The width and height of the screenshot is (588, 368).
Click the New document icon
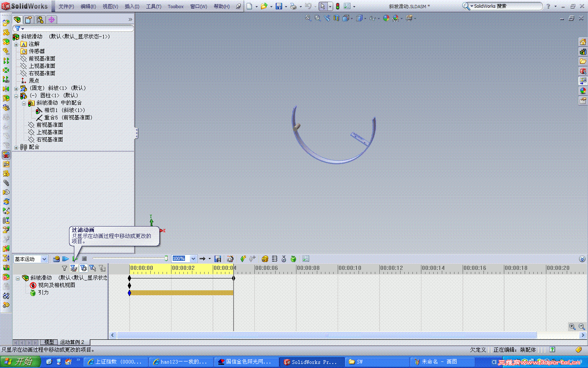[249, 6]
